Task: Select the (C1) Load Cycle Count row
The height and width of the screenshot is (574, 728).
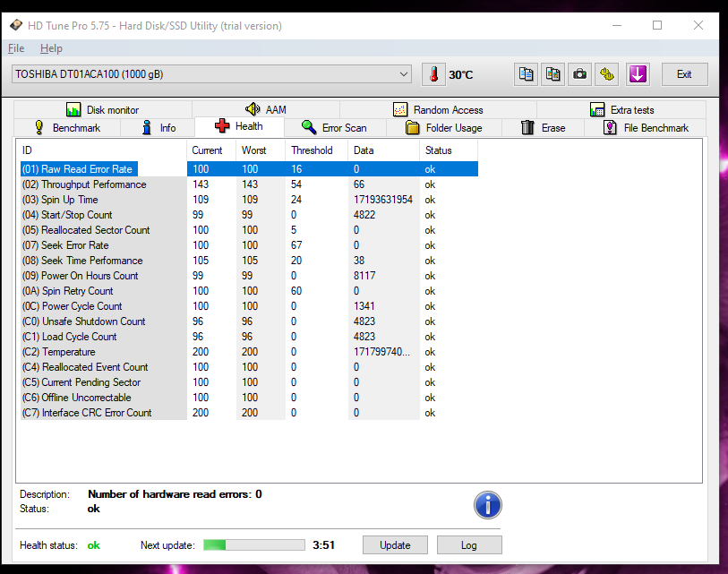Action: pos(249,337)
